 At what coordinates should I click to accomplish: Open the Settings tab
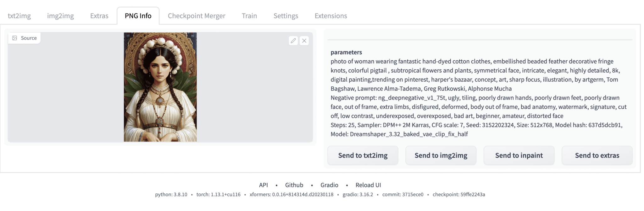click(286, 16)
